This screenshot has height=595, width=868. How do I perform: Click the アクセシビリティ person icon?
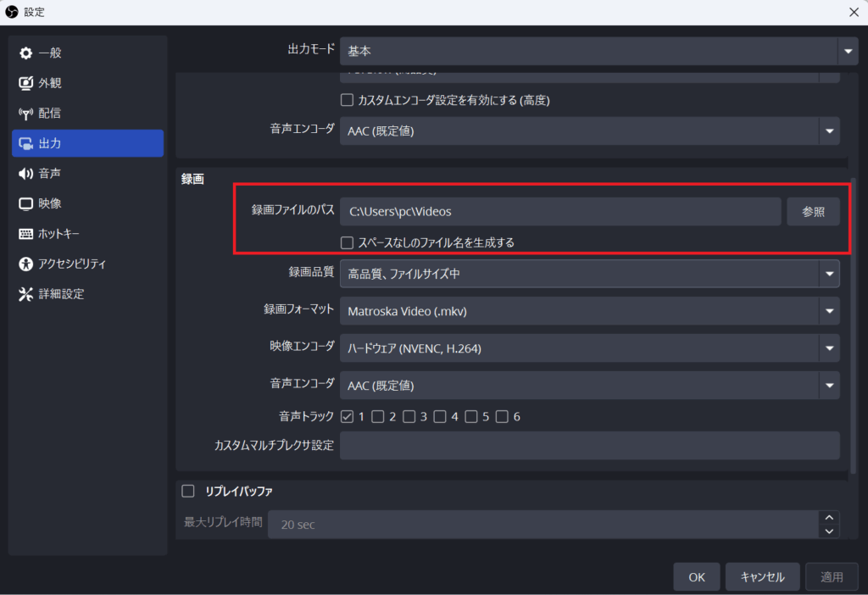(25, 264)
